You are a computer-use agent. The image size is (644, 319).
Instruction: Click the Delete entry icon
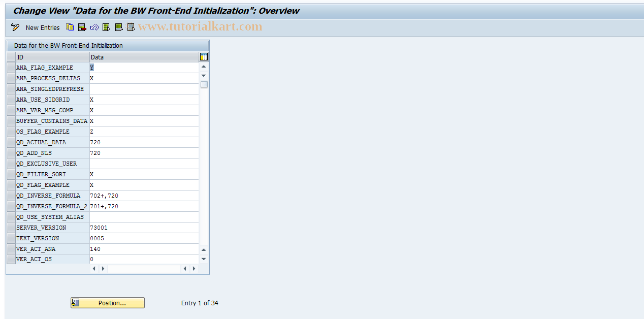point(82,27)
